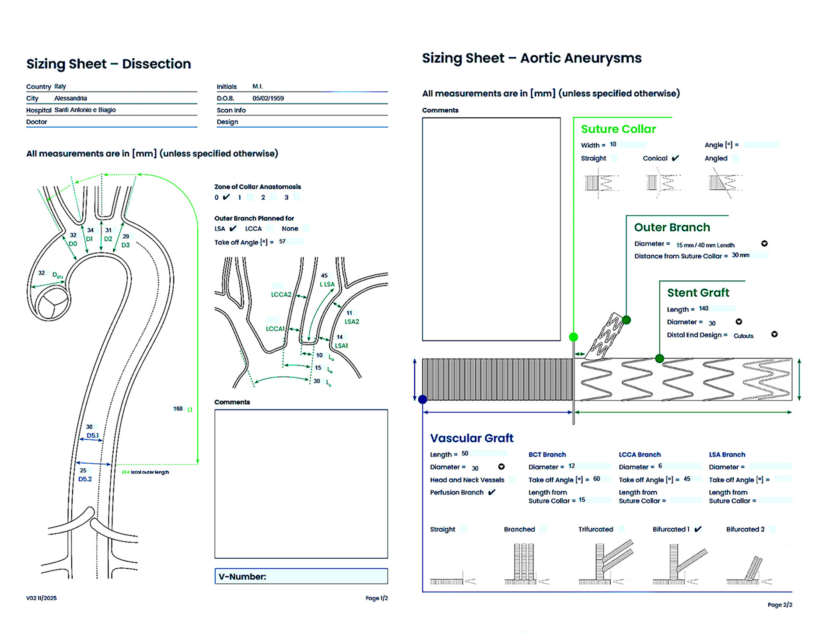
Task: Click the Dissection Comments box
Action: 301,484
